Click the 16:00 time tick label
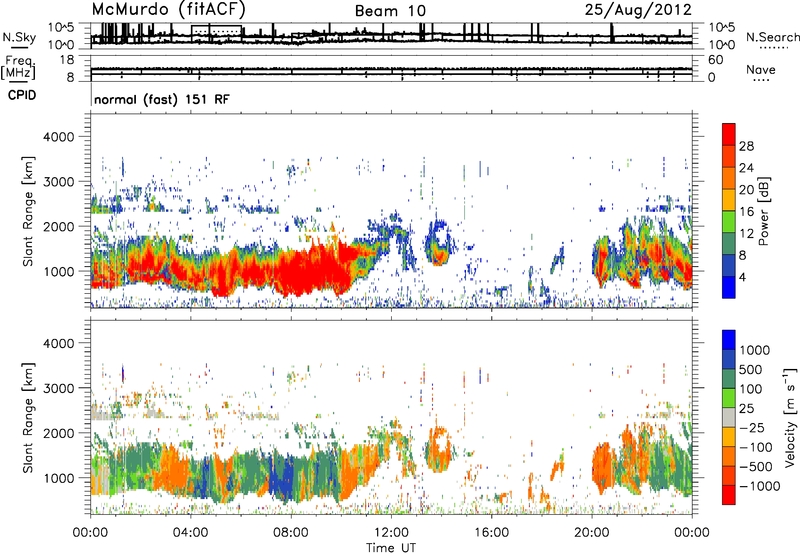 click(x=491, y=533)
